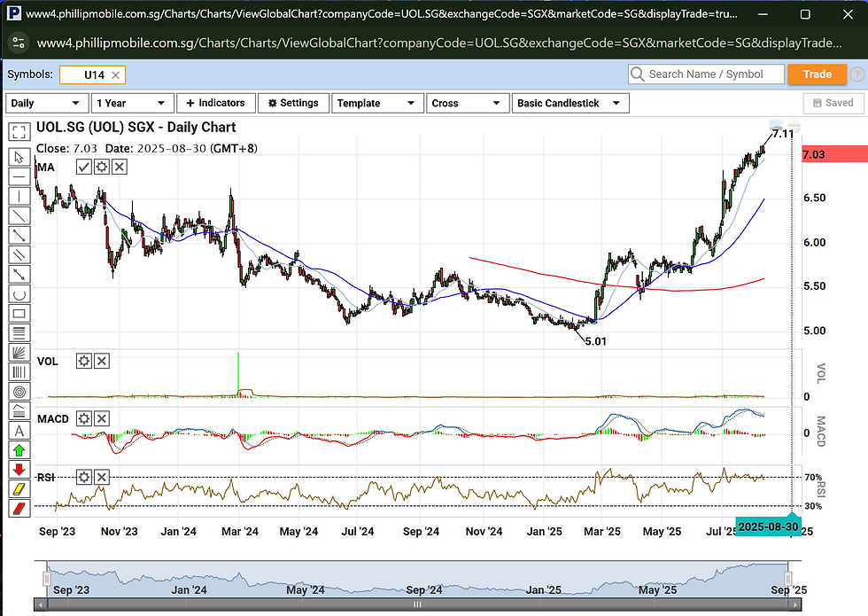
Task: Click the Indicators button
Action: tap(216, 103)
